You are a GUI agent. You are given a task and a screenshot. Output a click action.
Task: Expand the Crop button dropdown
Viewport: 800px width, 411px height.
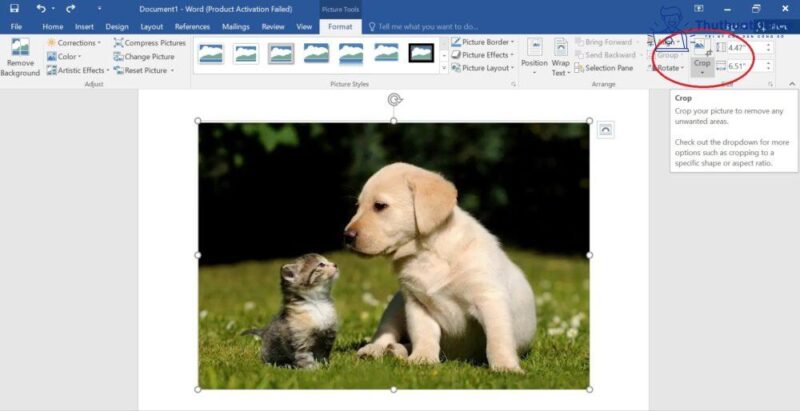[x=702, y=73]
